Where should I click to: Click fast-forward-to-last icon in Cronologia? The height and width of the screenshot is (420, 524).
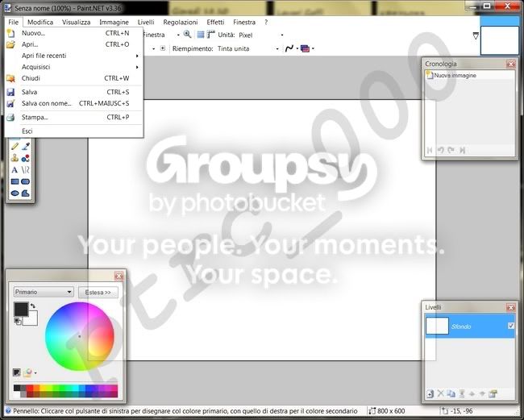click(x=462, y=151)
